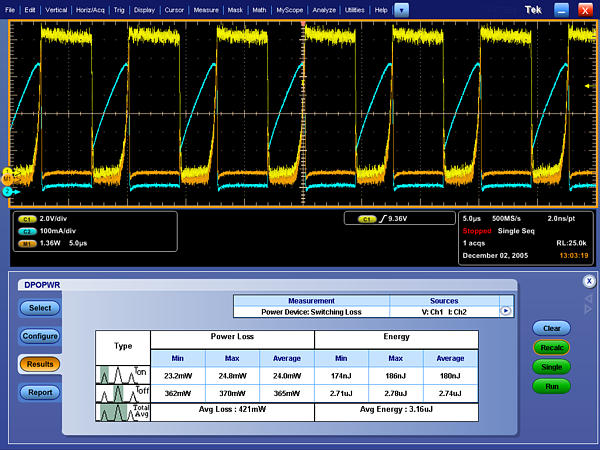The width and height of the screenshot is (600, 450).
Task: Open the Sources selection arrow button
Action: coord(507,311)
